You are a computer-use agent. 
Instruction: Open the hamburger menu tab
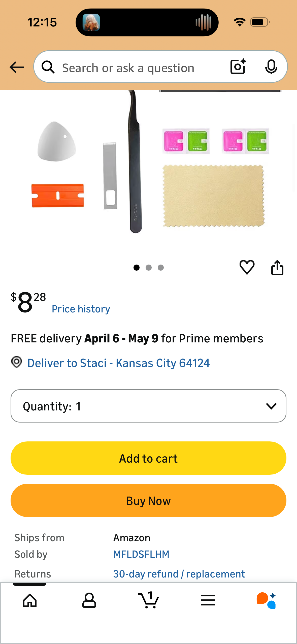pyautogui.click(x=208, y=600)
